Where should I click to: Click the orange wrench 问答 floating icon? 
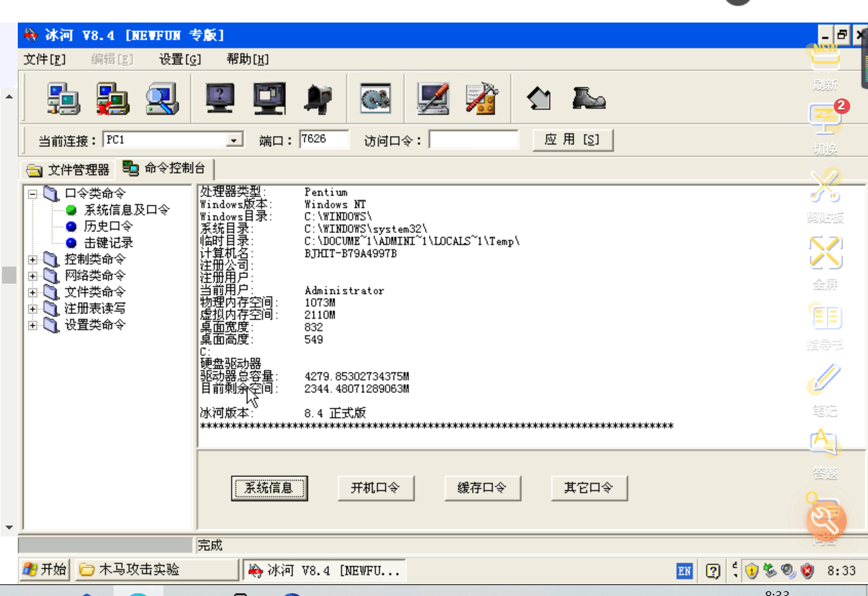(826, 521)
